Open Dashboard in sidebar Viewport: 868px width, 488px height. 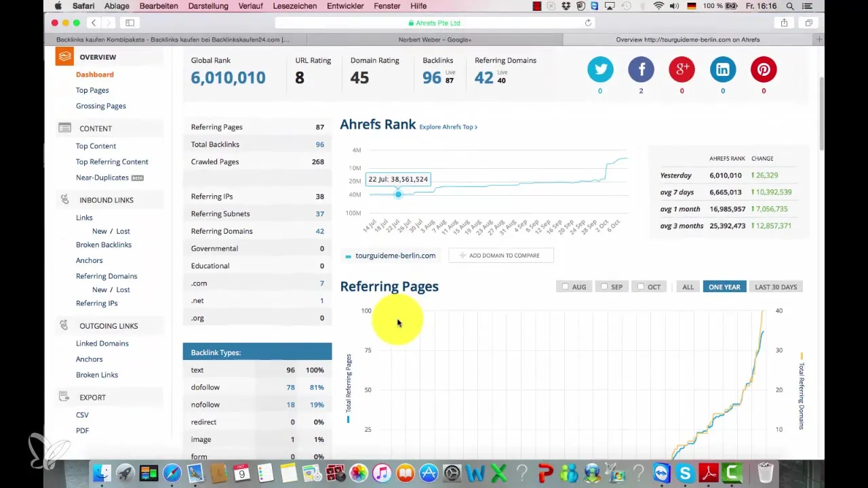95,75
